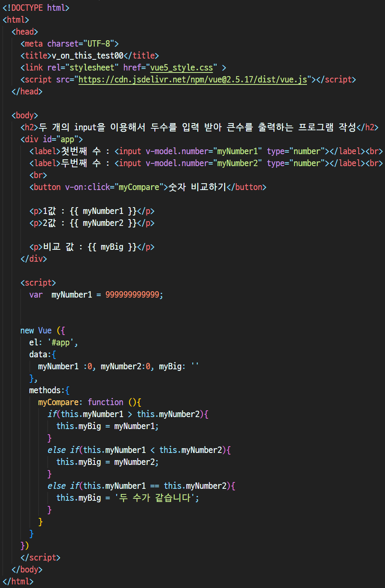
Task: Click the 'UTF-8' charset value
Action: click(99, 44)
